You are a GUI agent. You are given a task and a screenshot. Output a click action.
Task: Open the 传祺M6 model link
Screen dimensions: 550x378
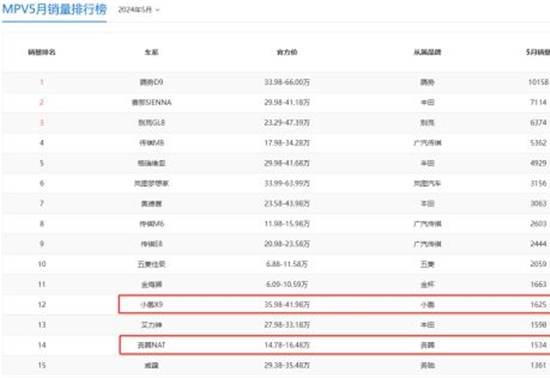152,224
